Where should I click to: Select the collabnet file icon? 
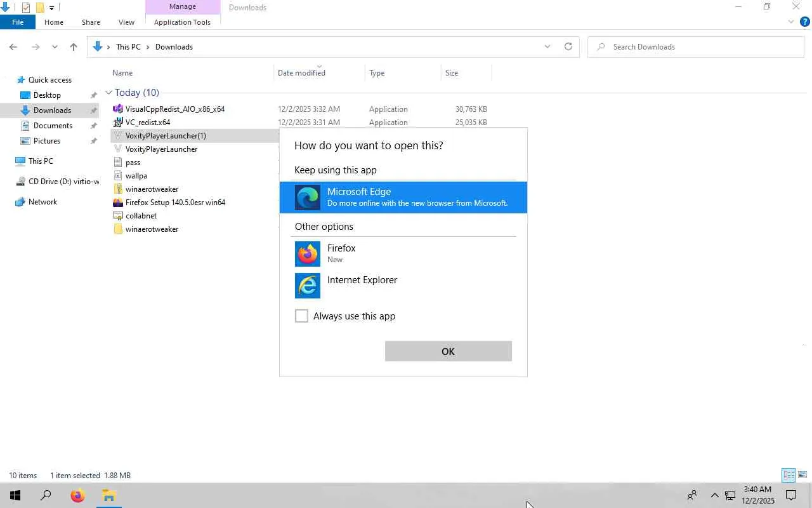coord(118,216)
